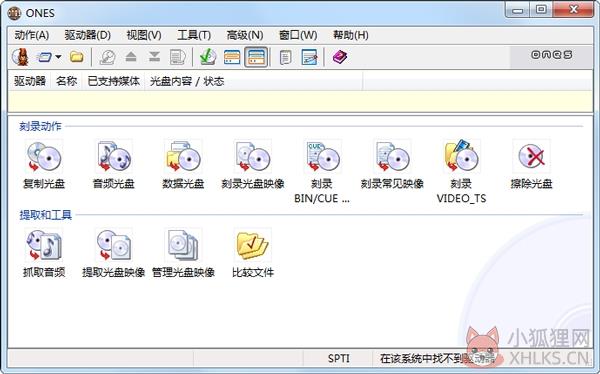Open the 高级(N) menu
The image size is (600, 374).
(245, 35)
